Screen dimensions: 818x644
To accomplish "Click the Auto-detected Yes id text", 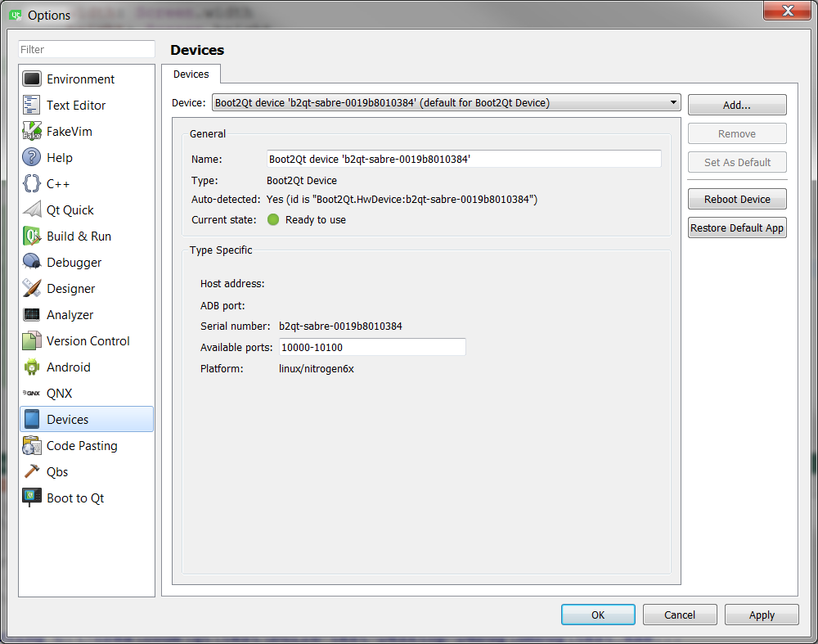I will [x=402, y=200].
